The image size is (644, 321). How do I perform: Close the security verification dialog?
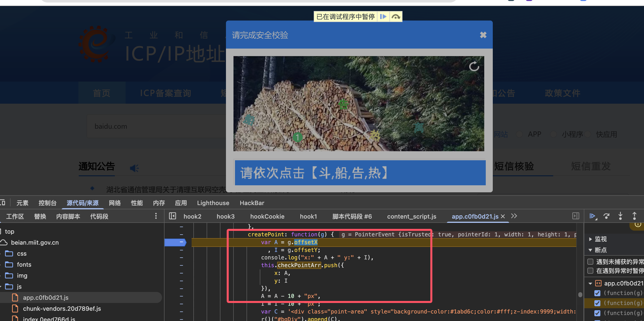(x=483, y=35)
